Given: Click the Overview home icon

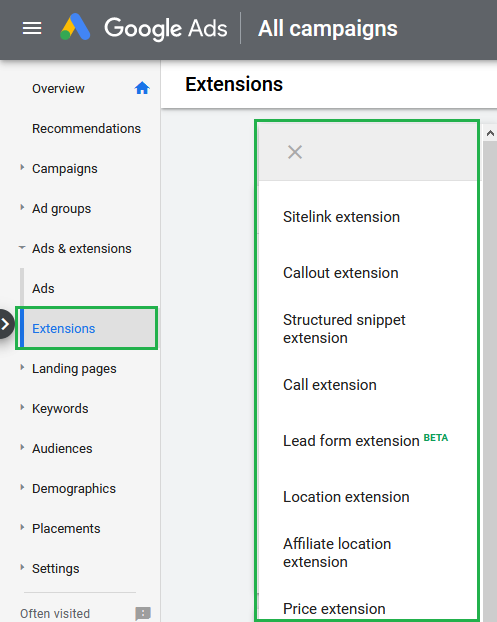Looking at the screenshot, I should (x=142, y=88).
